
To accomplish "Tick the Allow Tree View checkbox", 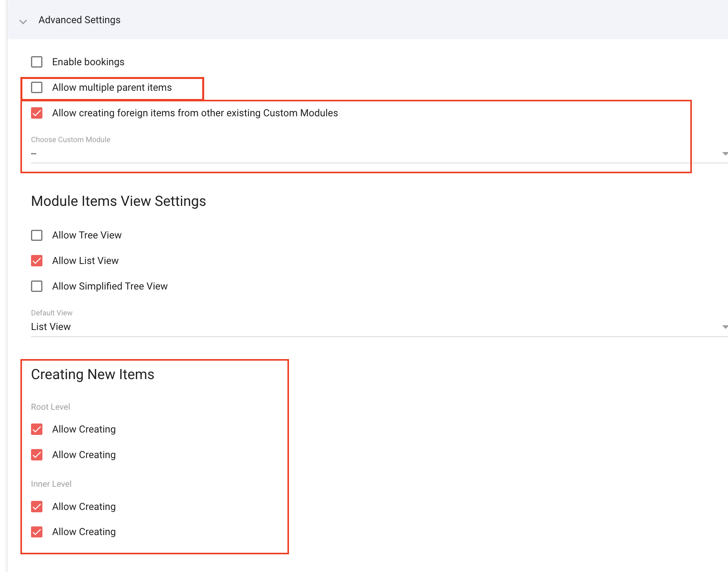I will tap(37, 235).
